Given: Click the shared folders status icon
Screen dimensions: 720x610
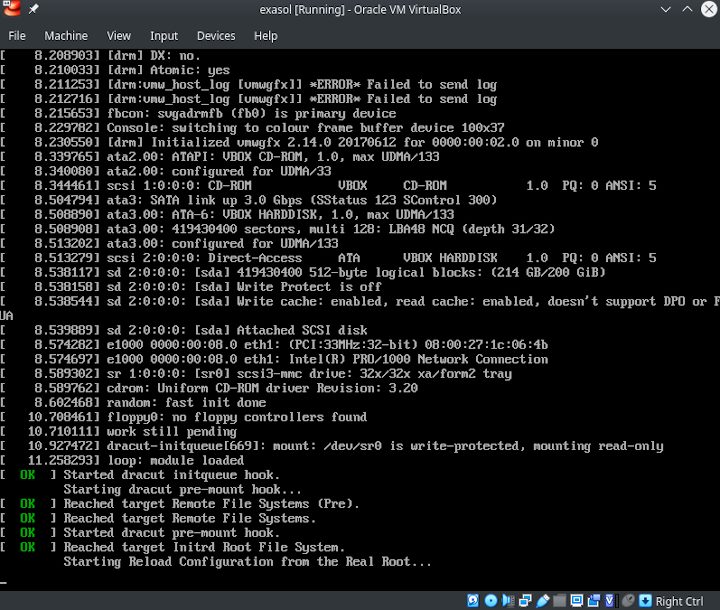Looking at the screenshot, I should [559, 600].
